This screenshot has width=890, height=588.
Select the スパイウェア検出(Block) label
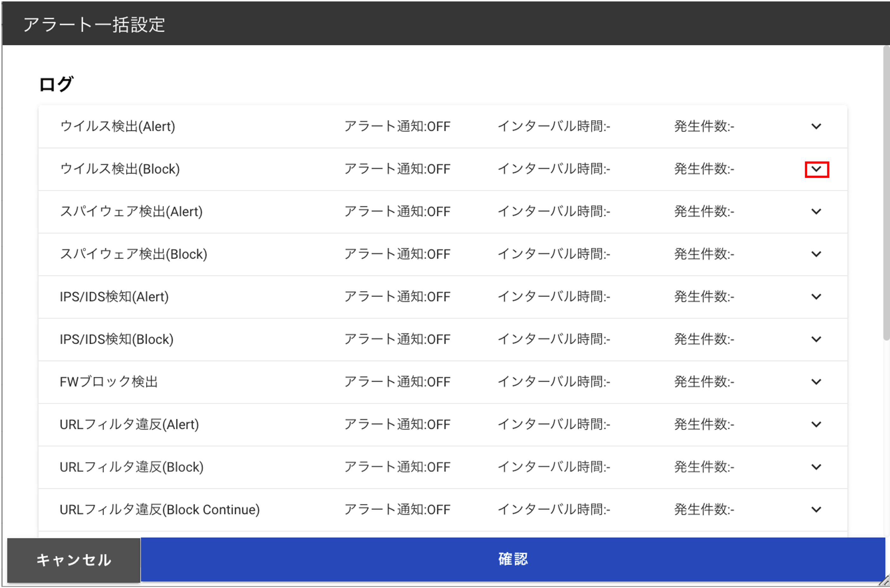click(133, 254)
